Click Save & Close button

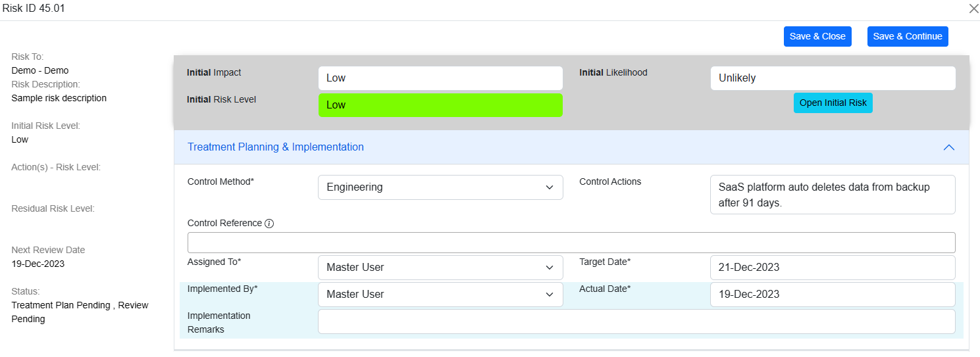[x=817, y=37]
